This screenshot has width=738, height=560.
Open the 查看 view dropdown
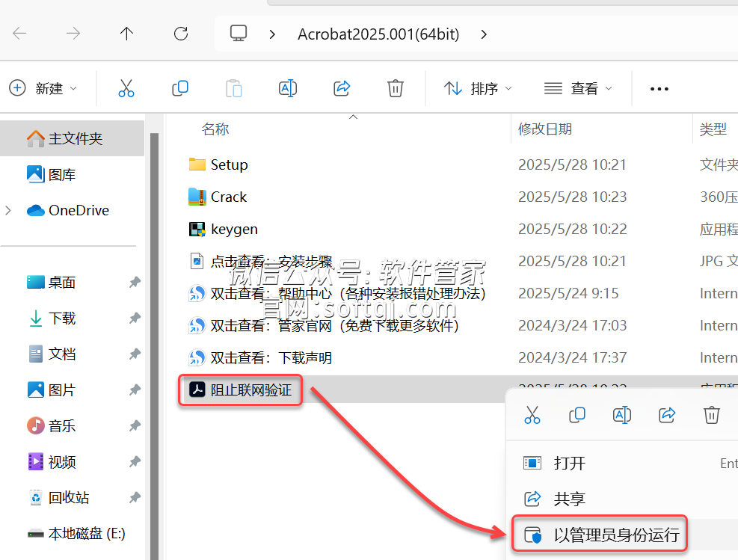578,88
